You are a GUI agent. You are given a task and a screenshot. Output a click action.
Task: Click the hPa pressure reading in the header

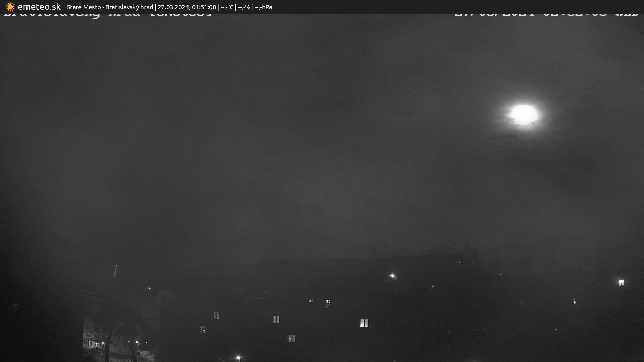click(263, 7)
